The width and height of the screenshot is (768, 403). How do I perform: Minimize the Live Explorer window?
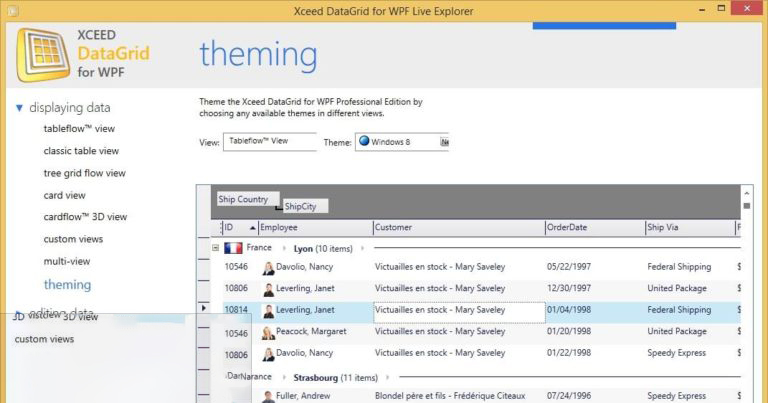[702, 9]
